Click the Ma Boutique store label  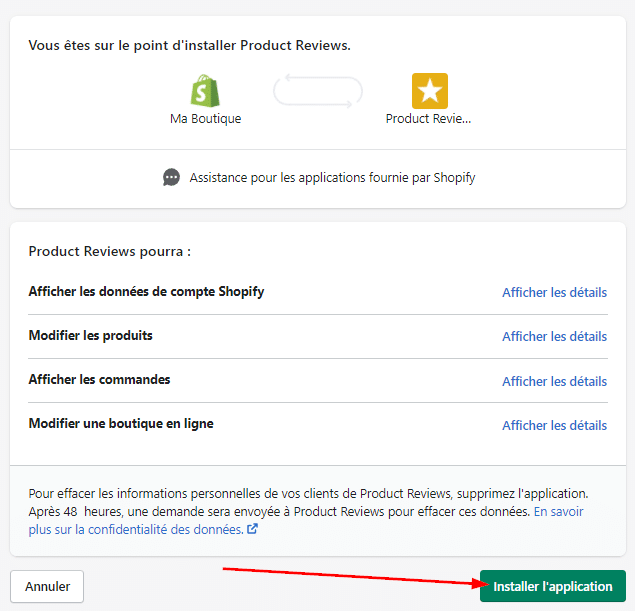coord(205,118)
